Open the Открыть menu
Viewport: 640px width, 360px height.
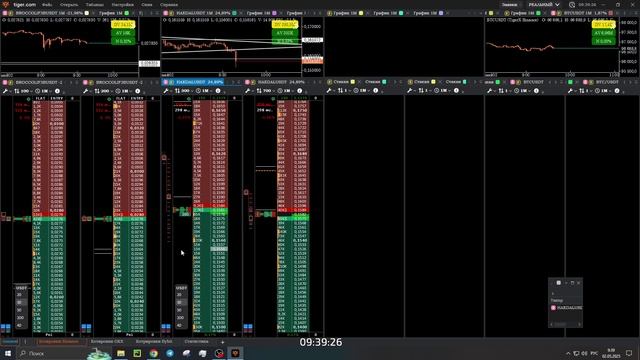[x=69, y=5]
